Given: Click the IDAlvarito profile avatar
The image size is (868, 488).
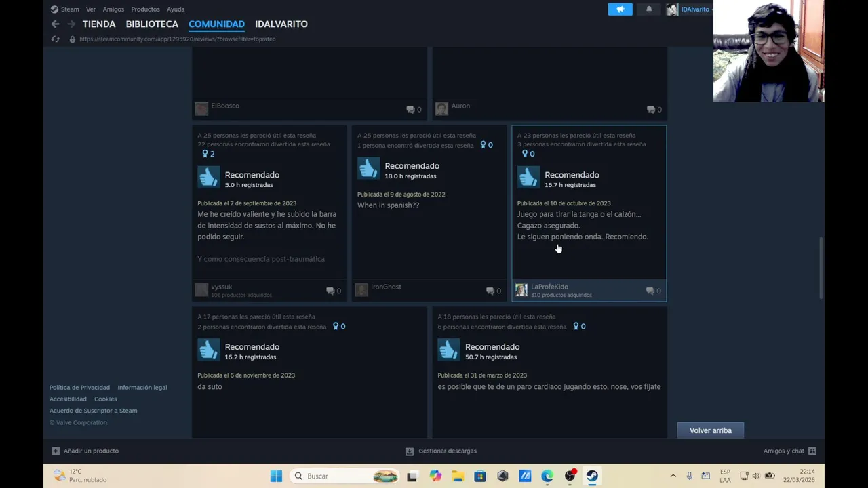Looking at the screenshot, I should [672, 9].
